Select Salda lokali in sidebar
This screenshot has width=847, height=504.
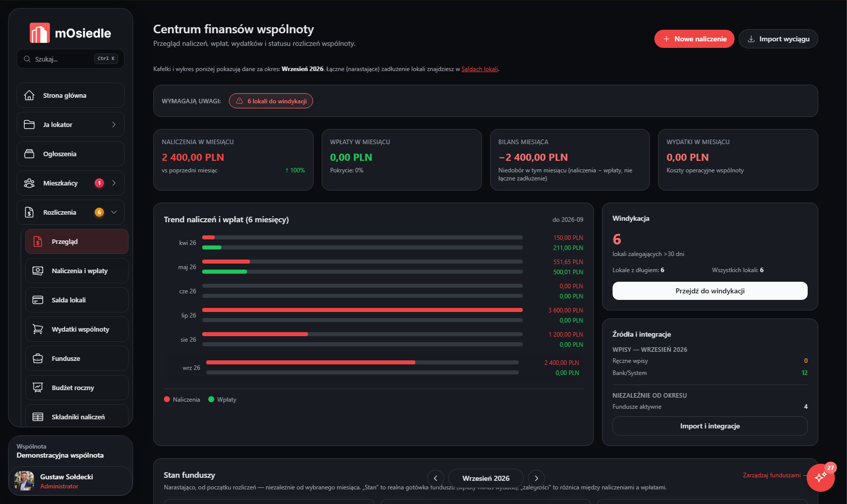click(77, 300)
